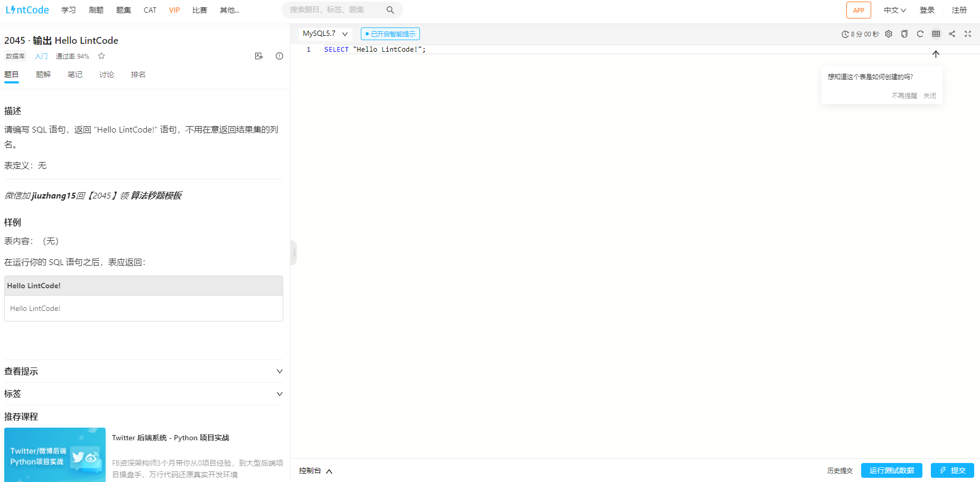
Task: Click the 注册 register link
Action: pyautogui.click(x=959, y=10)
